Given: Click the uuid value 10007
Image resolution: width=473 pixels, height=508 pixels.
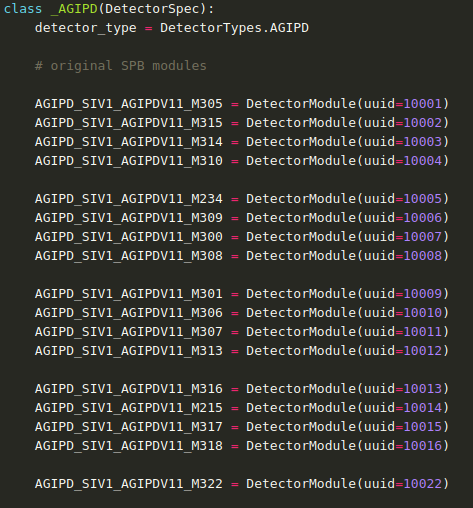Looking at the screenshot, I should 423,237.
